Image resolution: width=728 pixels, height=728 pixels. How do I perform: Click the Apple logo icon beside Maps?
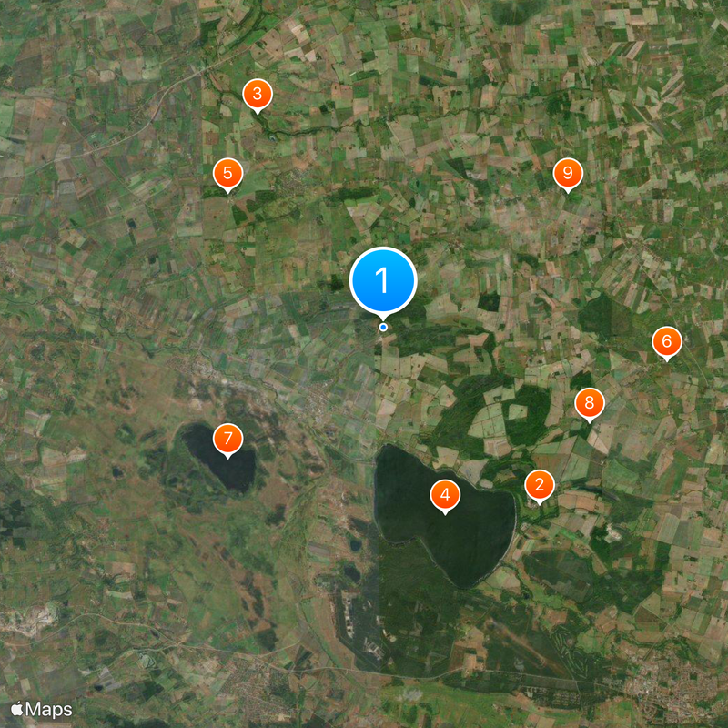pos(17,709)
